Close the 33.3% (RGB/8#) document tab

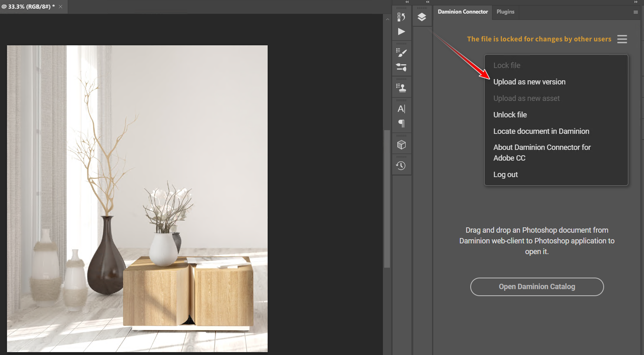(x=61, y=7)
